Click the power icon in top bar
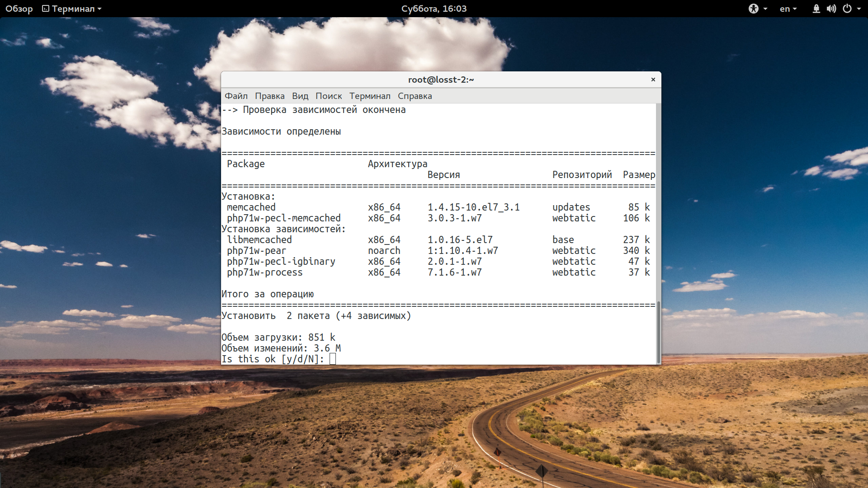Viewport: 868px width, 488px height. (x=847, y=9)
